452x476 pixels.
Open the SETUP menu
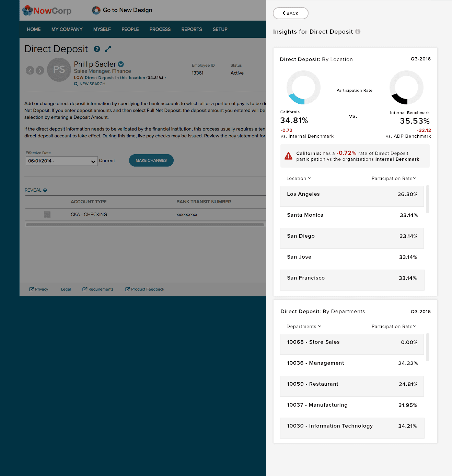(x=220, y=29)
